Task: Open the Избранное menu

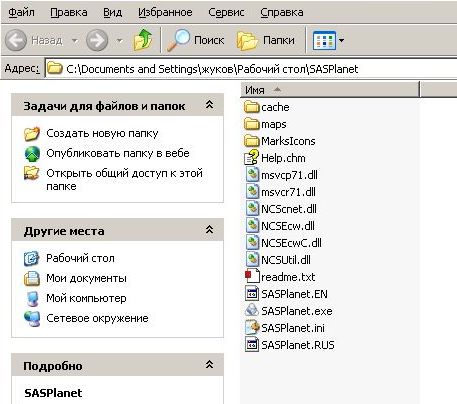Action: click(165, 12)
